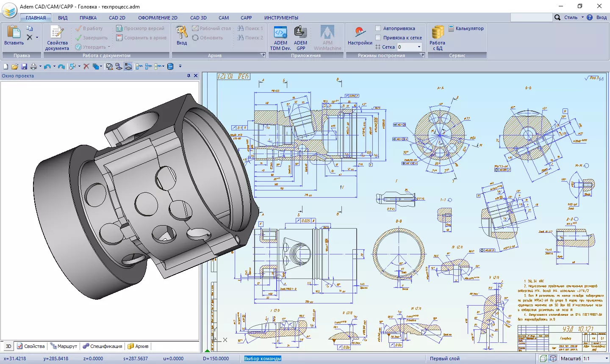
Task: Switch to Свойства tab in project window
Action: [x=30, y=346]
